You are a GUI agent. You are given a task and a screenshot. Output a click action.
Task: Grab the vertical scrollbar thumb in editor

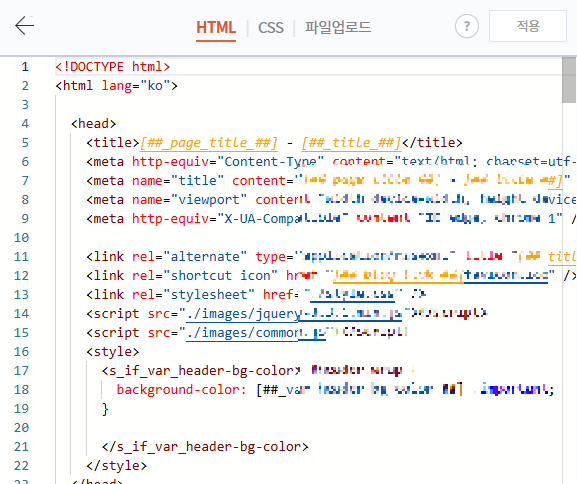click(x=569, y=80)
